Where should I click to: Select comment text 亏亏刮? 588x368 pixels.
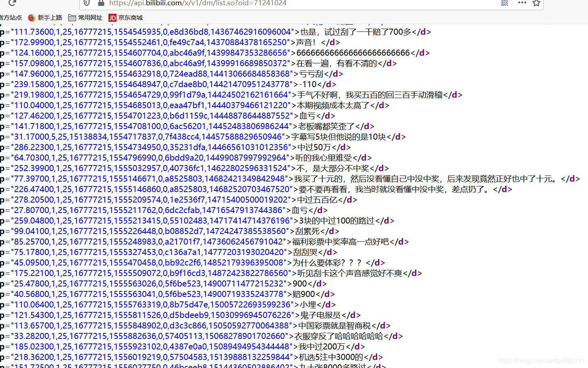click(x=311, y=74)
